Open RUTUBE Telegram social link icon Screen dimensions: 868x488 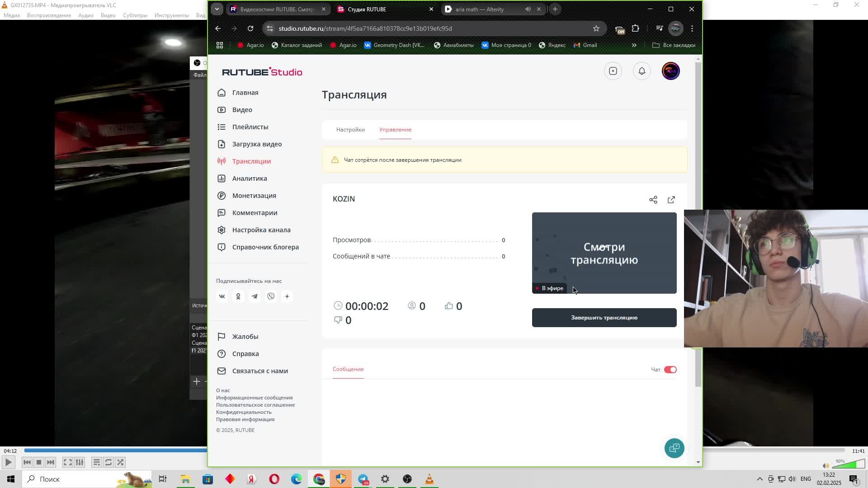pos(255,296)
